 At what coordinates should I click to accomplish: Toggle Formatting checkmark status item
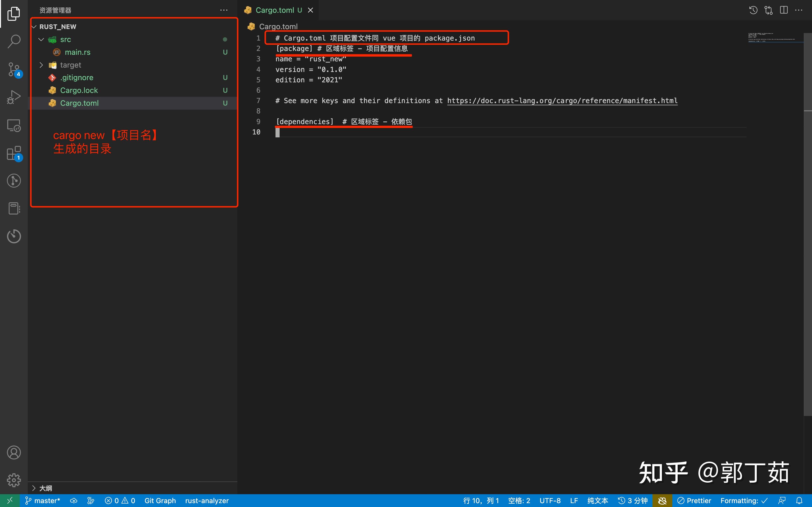[x=744, y=500]
